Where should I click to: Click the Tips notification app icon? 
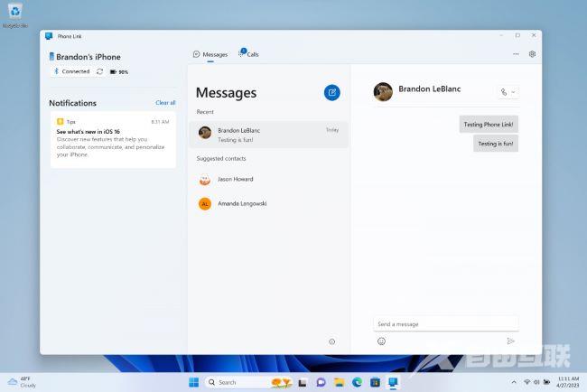[60, 121]
